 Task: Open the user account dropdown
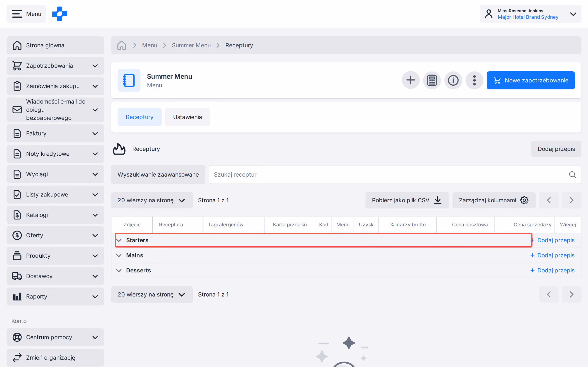(x=530, y=14)
